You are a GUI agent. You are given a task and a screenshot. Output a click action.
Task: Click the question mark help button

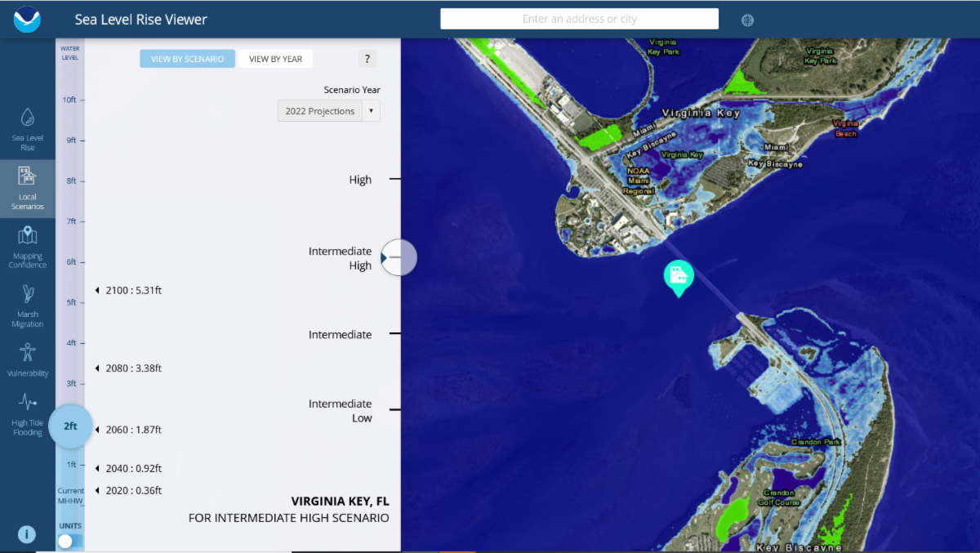click(x=367, y=58)
